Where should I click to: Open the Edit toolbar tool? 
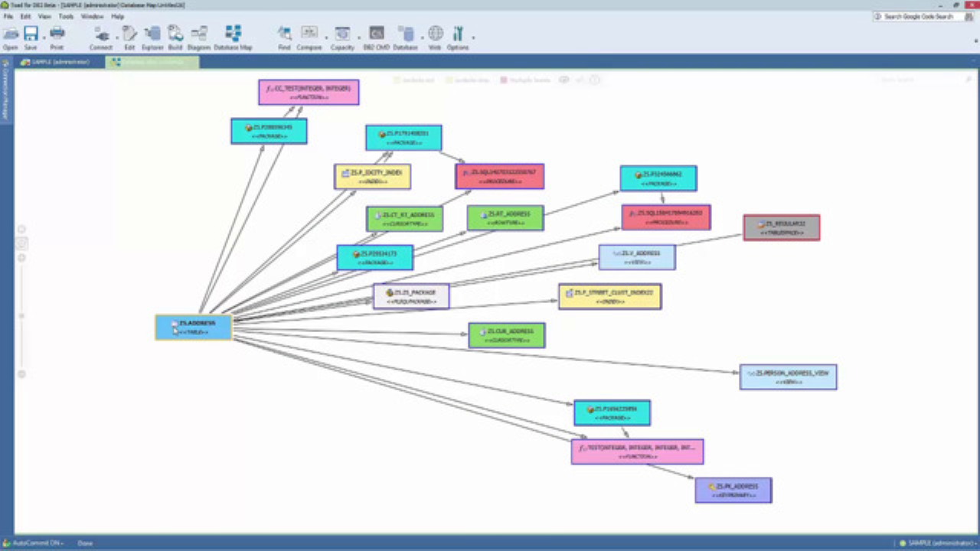(129, 37)
